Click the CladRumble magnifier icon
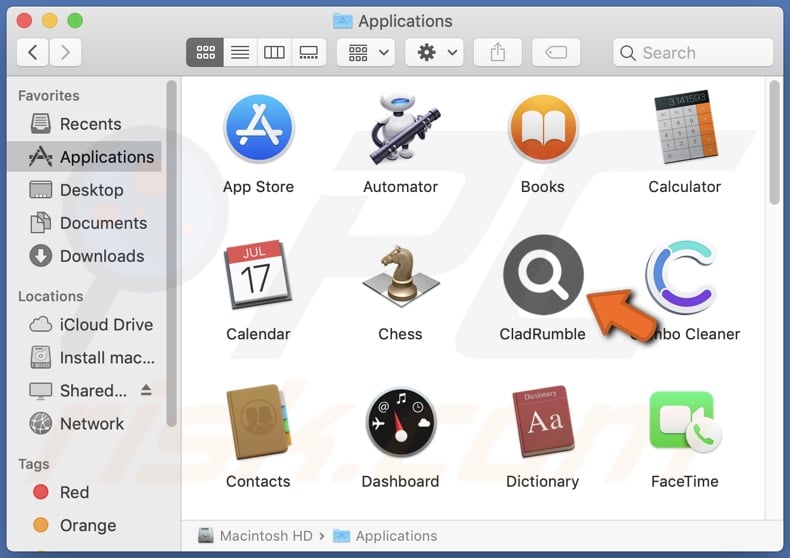 (x=542, y=275)
